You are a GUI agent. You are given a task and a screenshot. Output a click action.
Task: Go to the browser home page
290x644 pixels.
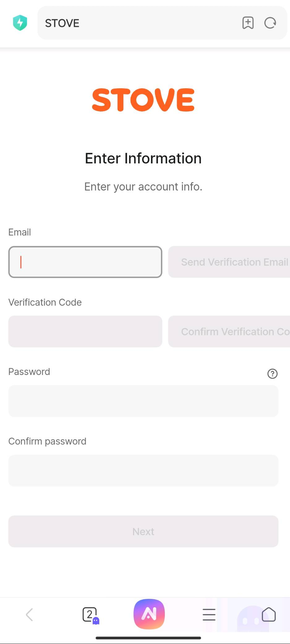[x=268, y=615]
